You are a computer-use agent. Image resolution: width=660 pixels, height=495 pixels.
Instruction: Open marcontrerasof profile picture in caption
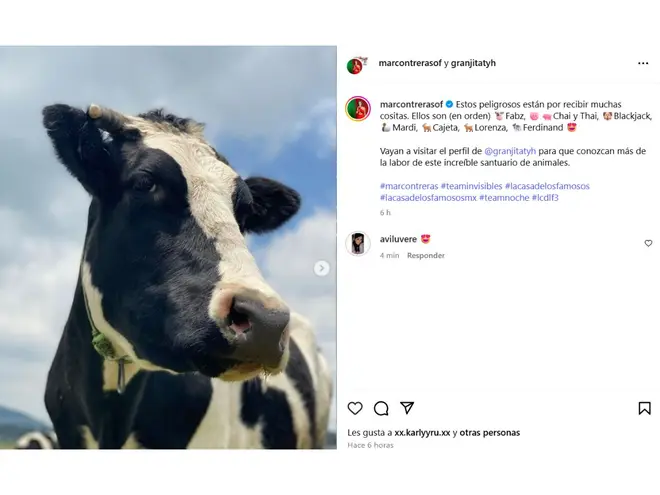[358, 109]
